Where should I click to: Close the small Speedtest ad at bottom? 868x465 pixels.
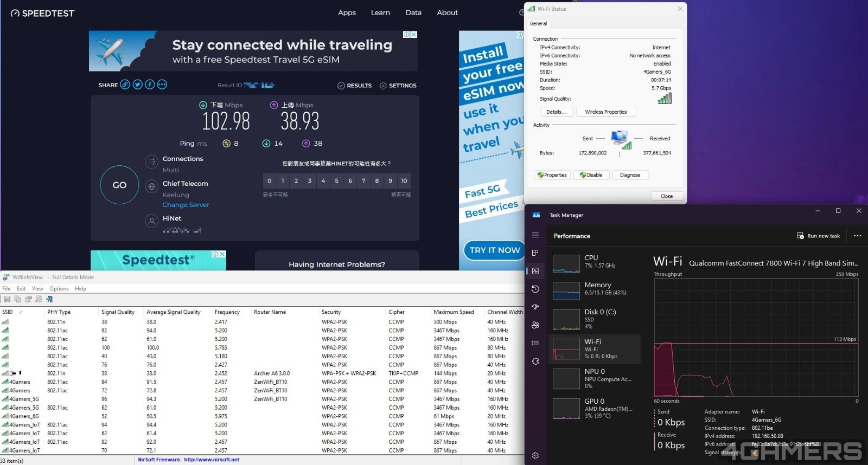click(x=222, y=254)
